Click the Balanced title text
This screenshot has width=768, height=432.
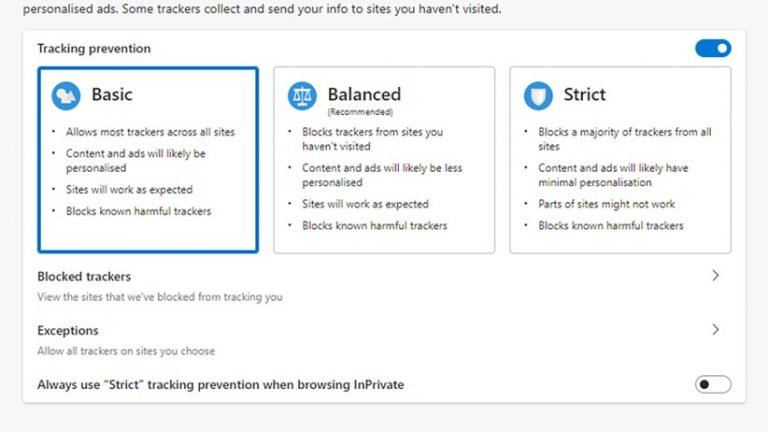[364, 94]
